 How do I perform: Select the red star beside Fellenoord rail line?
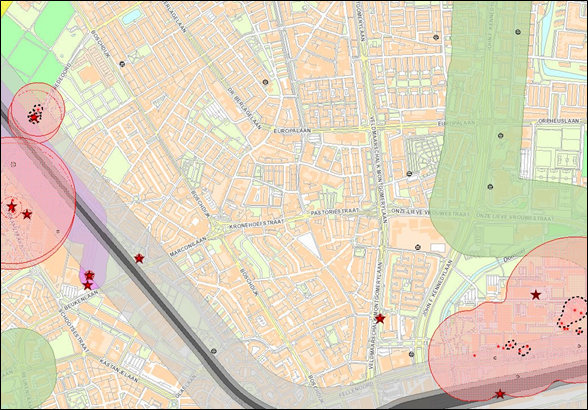click(500, 394)
